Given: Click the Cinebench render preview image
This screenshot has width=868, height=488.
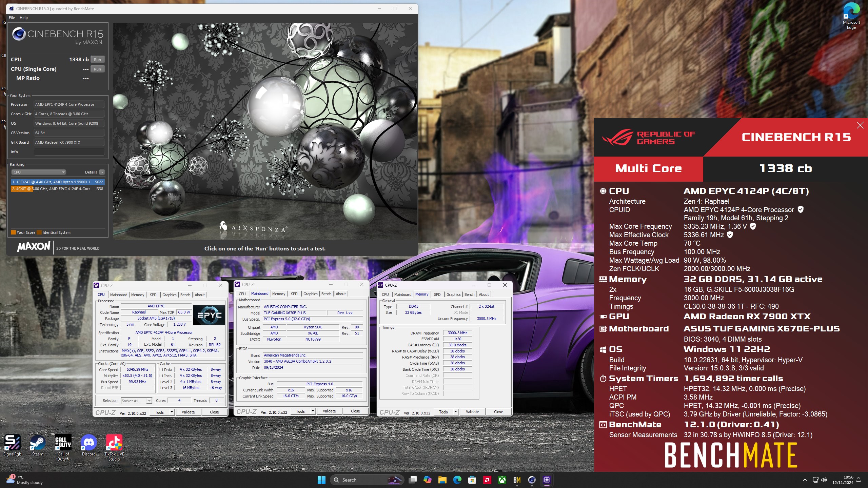Looking at the screenshot, I should coord(265,131).
